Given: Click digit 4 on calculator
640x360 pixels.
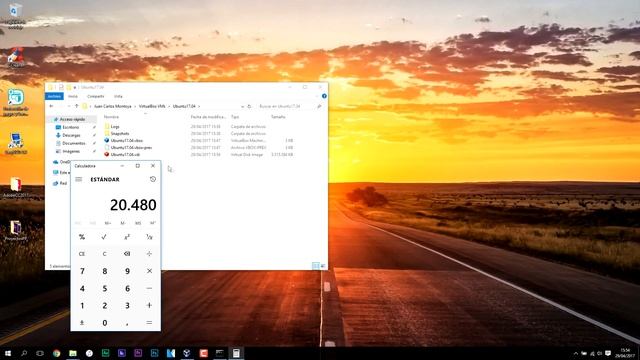Looking at the screenshot, I should click(82, 288).
